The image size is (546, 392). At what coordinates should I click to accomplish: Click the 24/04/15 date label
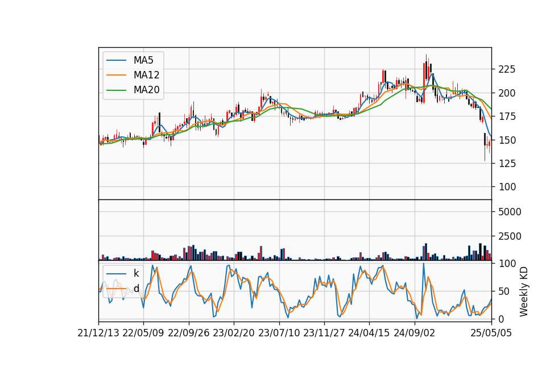(369, 333)
